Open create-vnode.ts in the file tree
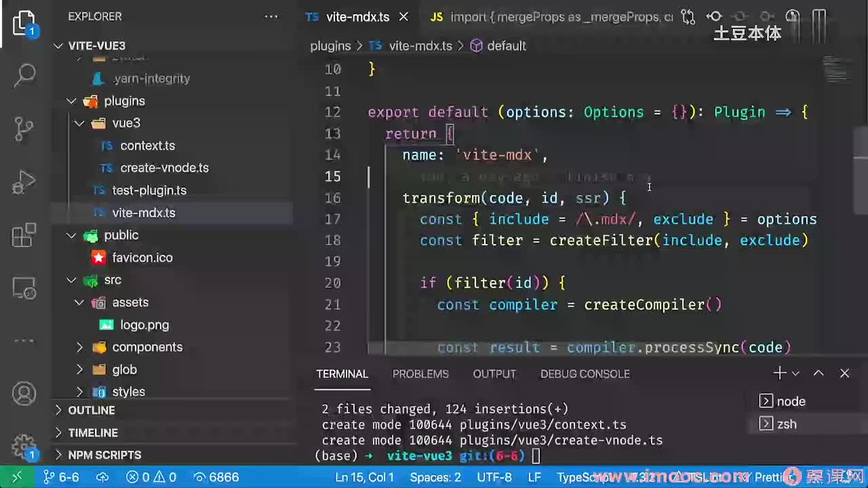The height and width of the screenshot is (488, 868). [164, 168]
